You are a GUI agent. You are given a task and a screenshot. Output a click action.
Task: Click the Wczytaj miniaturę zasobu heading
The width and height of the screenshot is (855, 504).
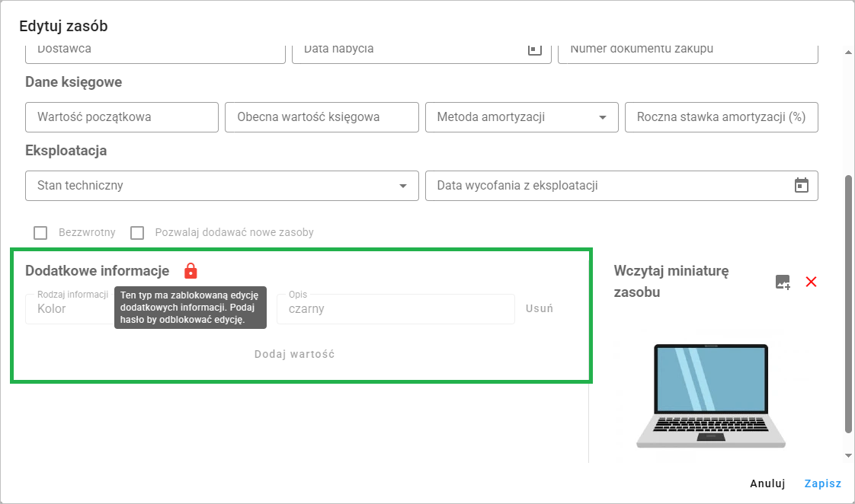(671, 281)
